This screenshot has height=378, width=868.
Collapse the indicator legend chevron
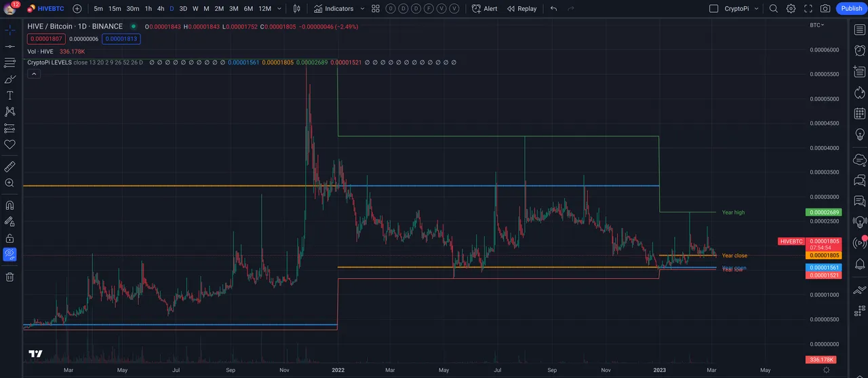click(33, 74)
